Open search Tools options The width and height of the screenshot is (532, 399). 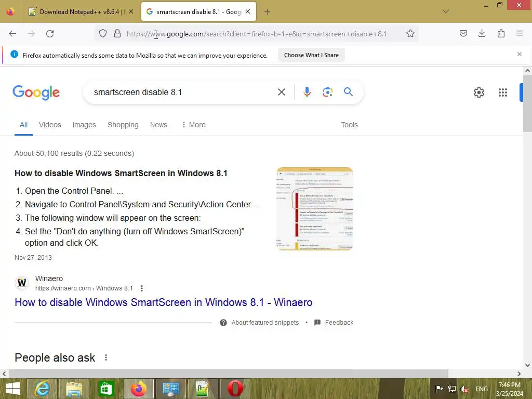349,125
